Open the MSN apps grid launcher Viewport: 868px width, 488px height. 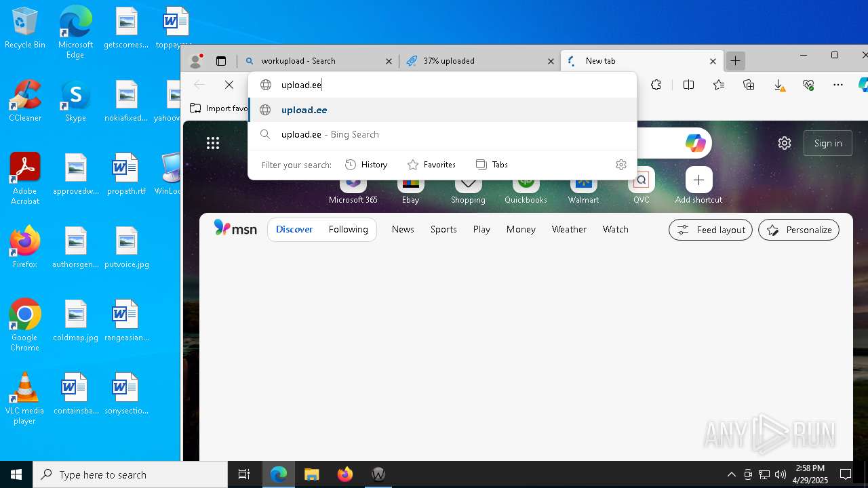pyautogui.click(x=213, y=142)
